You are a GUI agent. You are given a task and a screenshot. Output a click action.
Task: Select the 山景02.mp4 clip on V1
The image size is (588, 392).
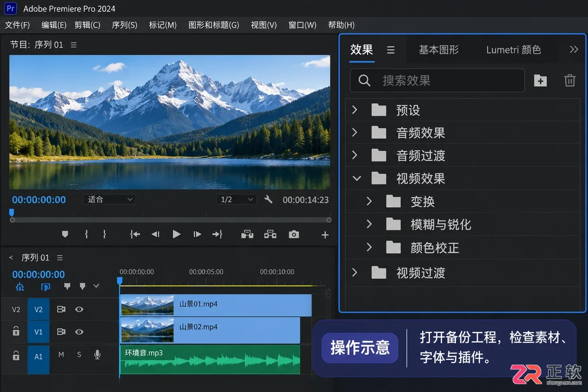[210, 330]
